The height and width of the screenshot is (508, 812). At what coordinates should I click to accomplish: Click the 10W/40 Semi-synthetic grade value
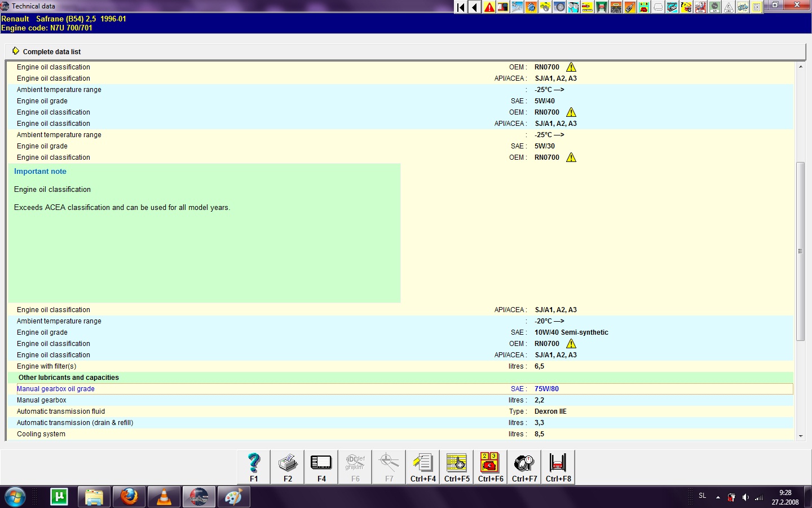click(571, 332)
